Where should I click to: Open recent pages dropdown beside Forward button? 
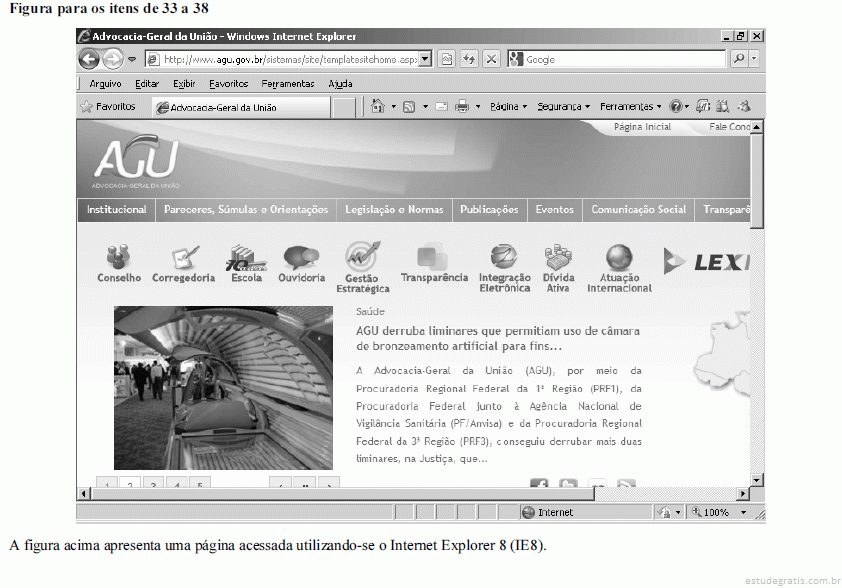tap(133, 59)
